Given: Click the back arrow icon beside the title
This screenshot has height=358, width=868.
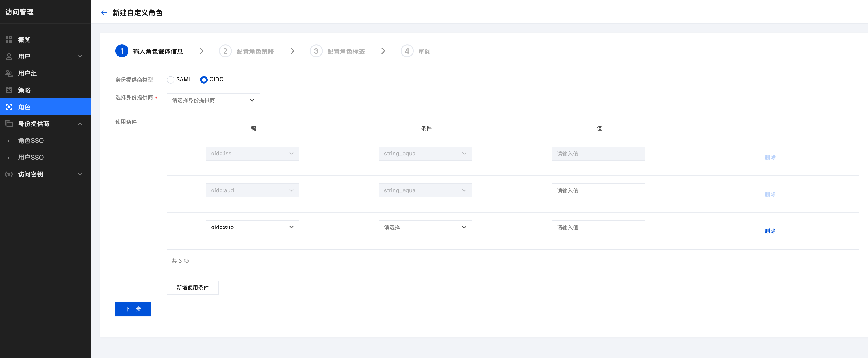Looking at the screenshot, I should (104, 13).
